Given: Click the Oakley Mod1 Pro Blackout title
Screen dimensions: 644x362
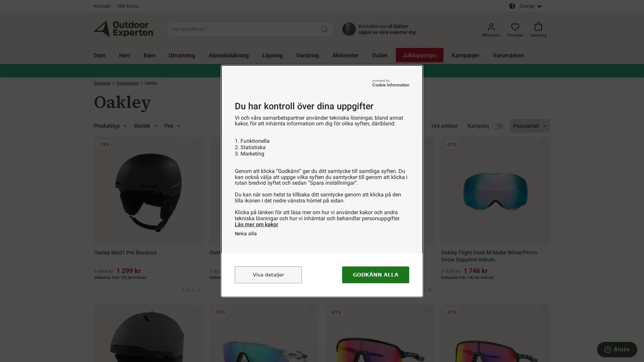Looking at the screenshot, I should point(125,253).
